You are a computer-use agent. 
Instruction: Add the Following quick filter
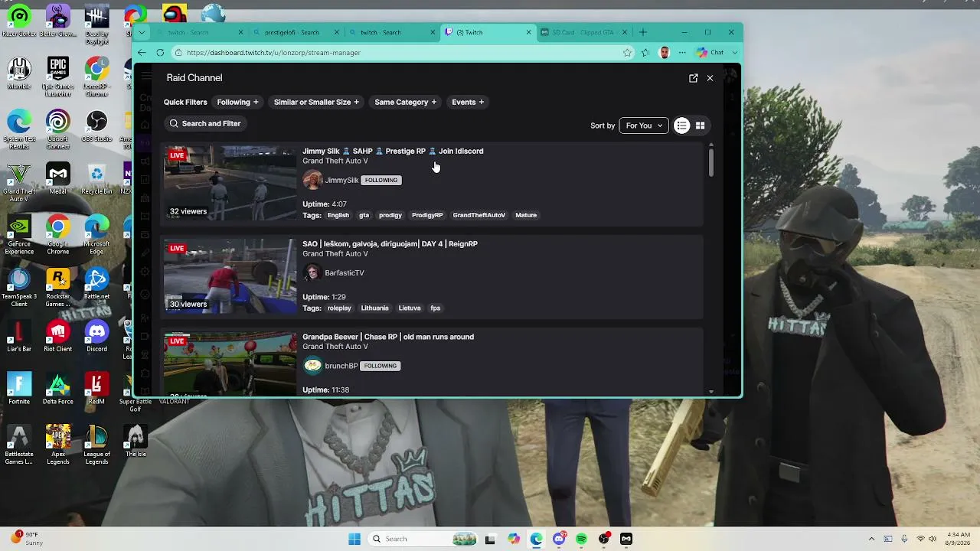(x=237, y=102)
